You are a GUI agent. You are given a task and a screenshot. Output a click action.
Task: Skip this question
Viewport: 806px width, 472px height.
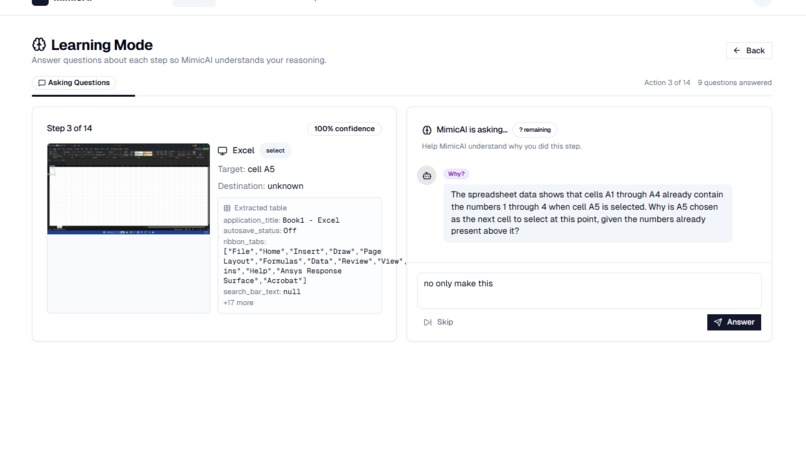coord(438,322)
